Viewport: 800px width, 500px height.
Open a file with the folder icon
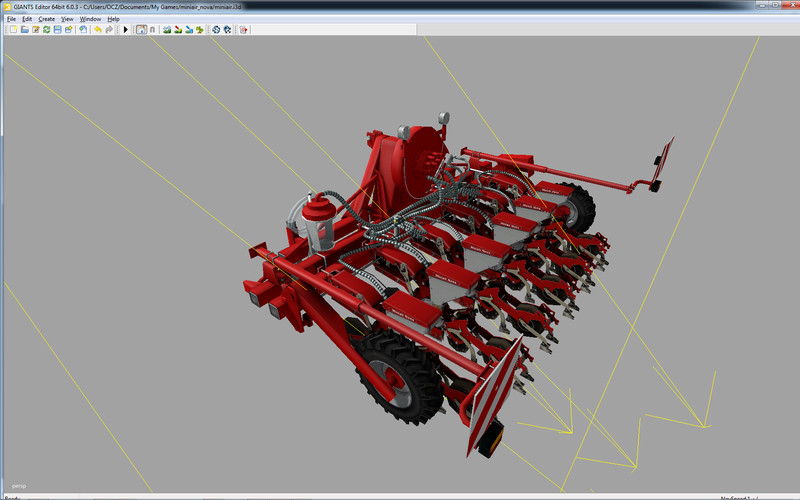(24, 30)
